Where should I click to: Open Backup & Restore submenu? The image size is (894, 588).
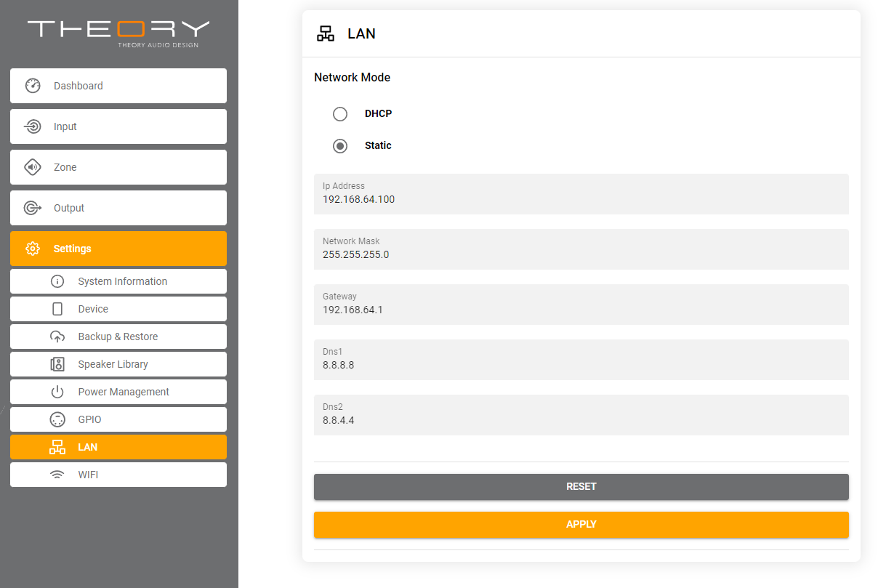(x=118, y=337)
